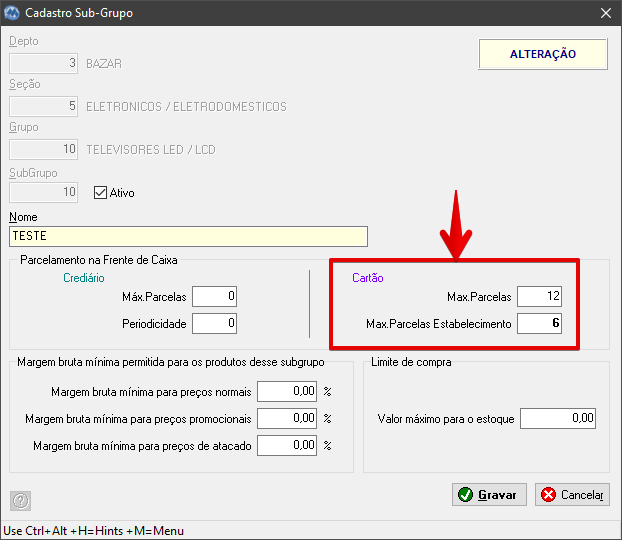Viewport: 622px width, 540px height.
Task: Click the Limite de compra group label
Action: click(411, 362)
